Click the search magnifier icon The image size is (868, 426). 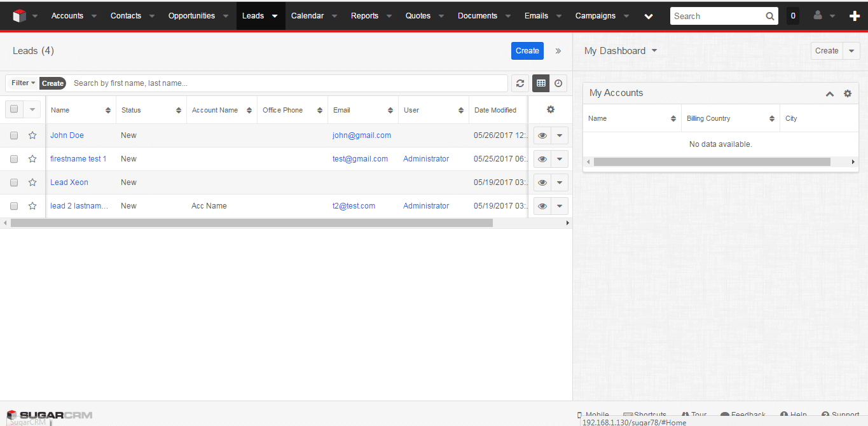(770, 17)
